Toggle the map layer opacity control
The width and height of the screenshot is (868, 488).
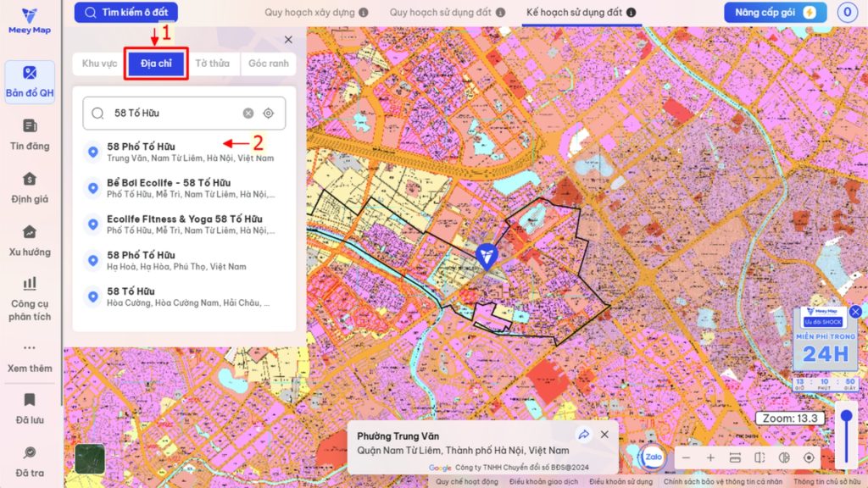pos(784,457)
